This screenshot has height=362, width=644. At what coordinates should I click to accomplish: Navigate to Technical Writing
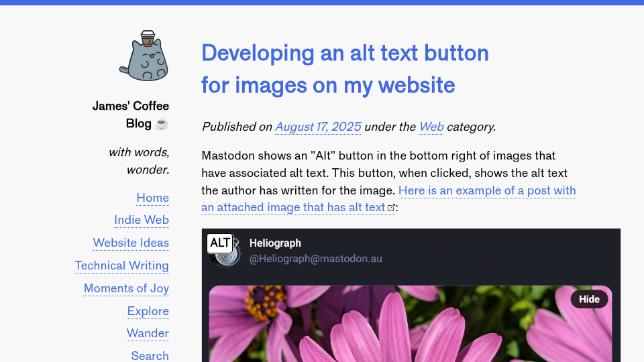click(x=121, y=265)
